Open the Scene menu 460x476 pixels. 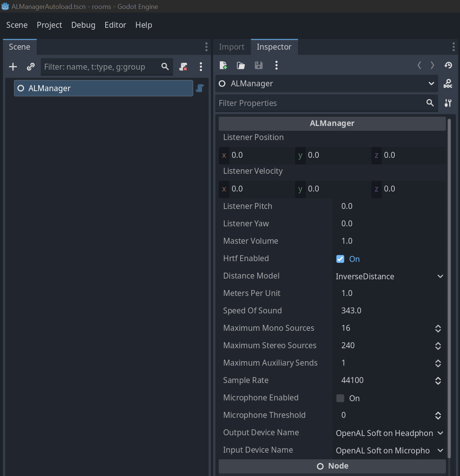tap(17, 25)
